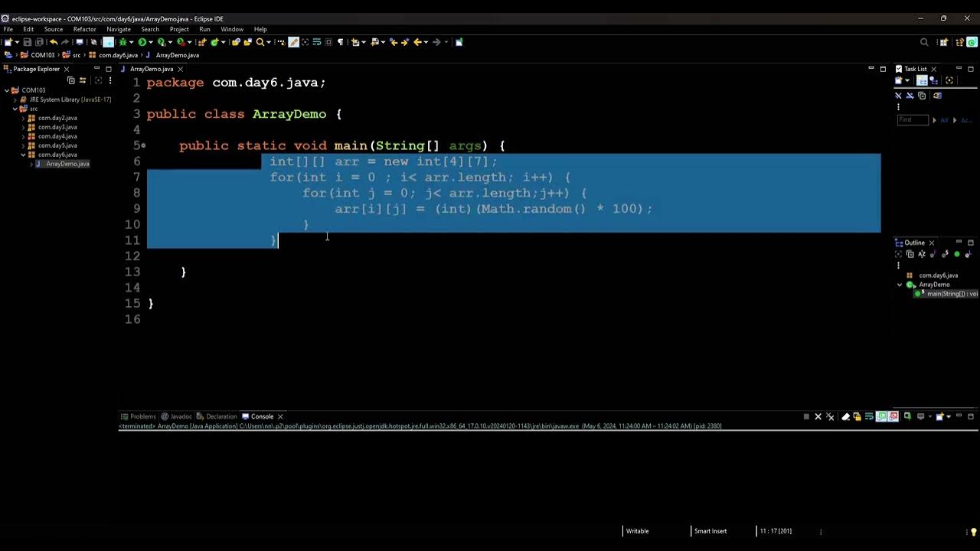
Task: Open the Back history dropdown arrow
Action: pos(426,42)
